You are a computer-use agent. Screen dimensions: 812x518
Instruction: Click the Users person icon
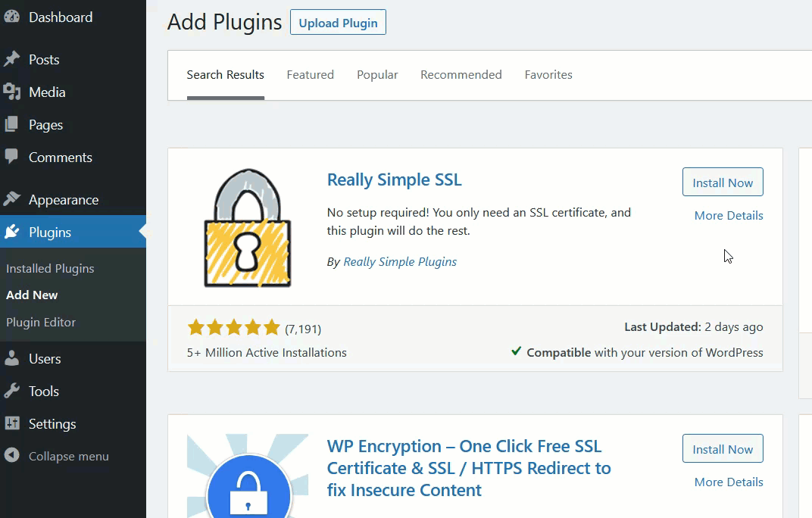(x=11, y=358)
